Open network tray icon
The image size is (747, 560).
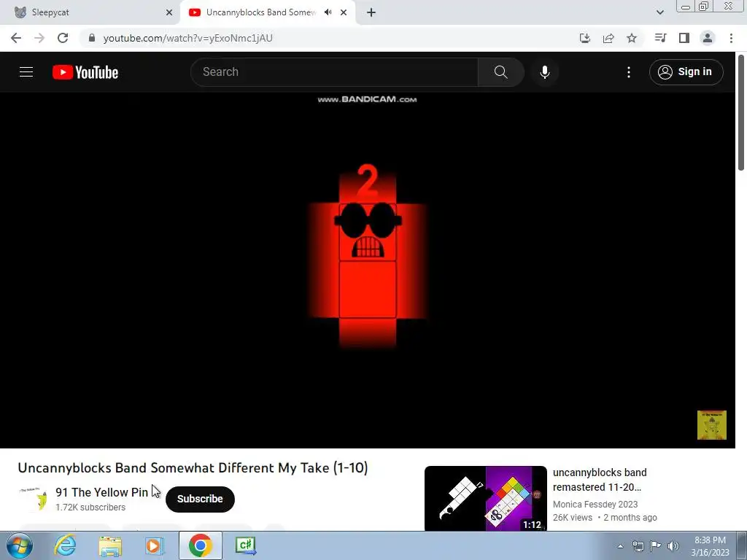coord(638,546)
